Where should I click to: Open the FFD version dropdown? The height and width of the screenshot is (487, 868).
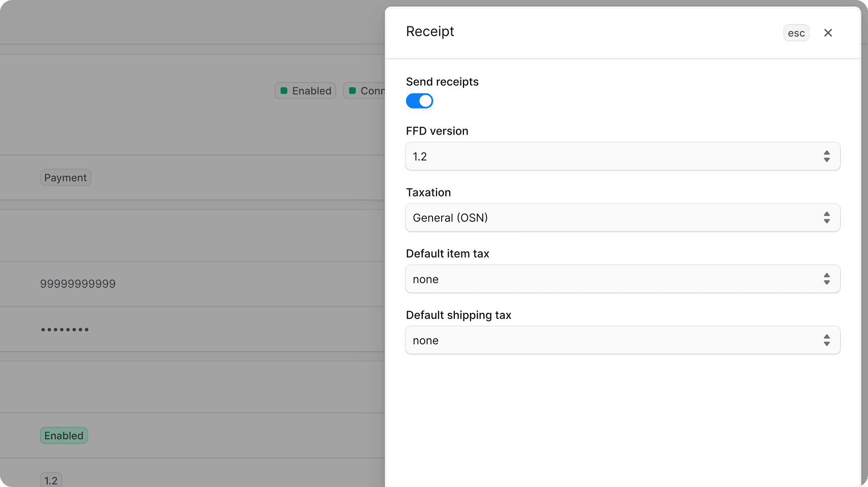(x=623, y=156)
